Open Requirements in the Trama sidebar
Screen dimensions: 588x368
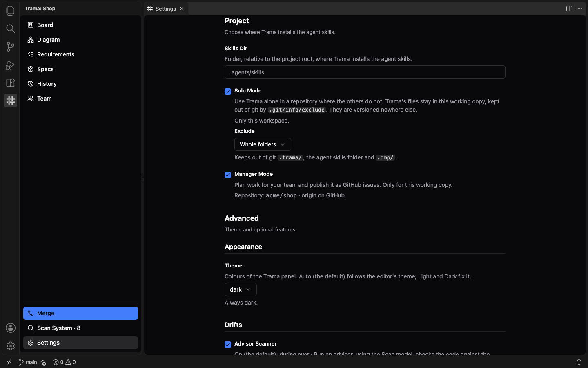(80, 54)
